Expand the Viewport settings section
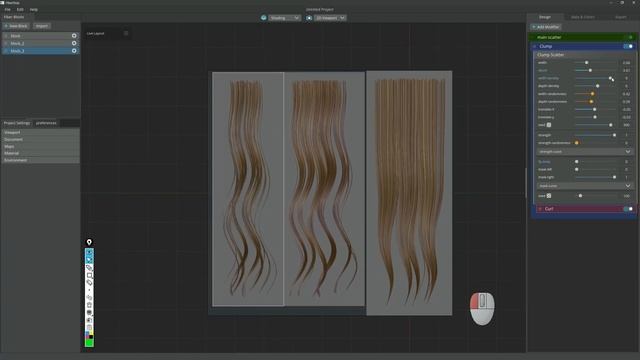The image size is (640, 360). (40, 132)
